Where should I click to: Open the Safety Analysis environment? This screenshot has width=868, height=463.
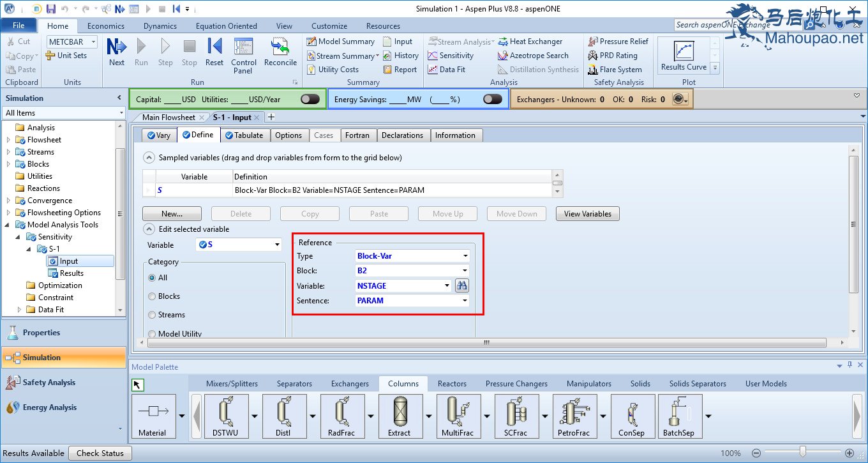(63, 383)
